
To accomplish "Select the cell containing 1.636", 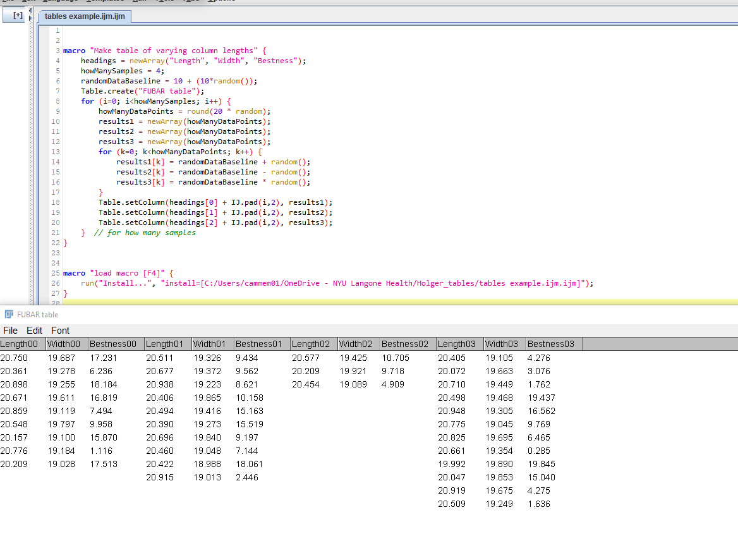I will click(539, 504).
